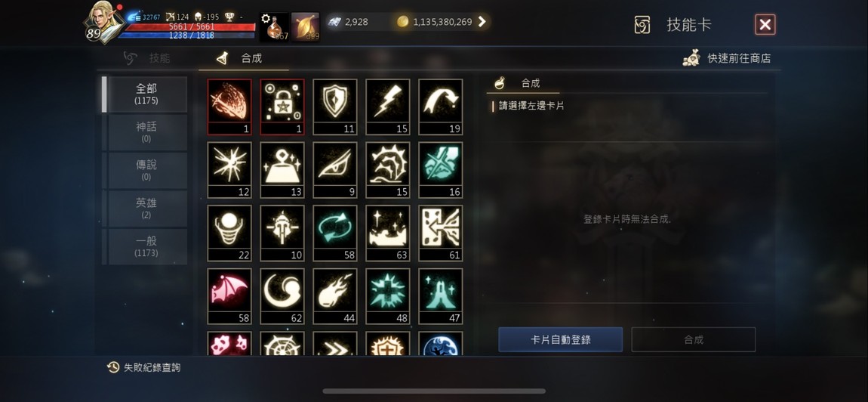Open 失敗紀錄查詢 failure record lookup
This screenshot has height=402, width=868.
[143, 367]
